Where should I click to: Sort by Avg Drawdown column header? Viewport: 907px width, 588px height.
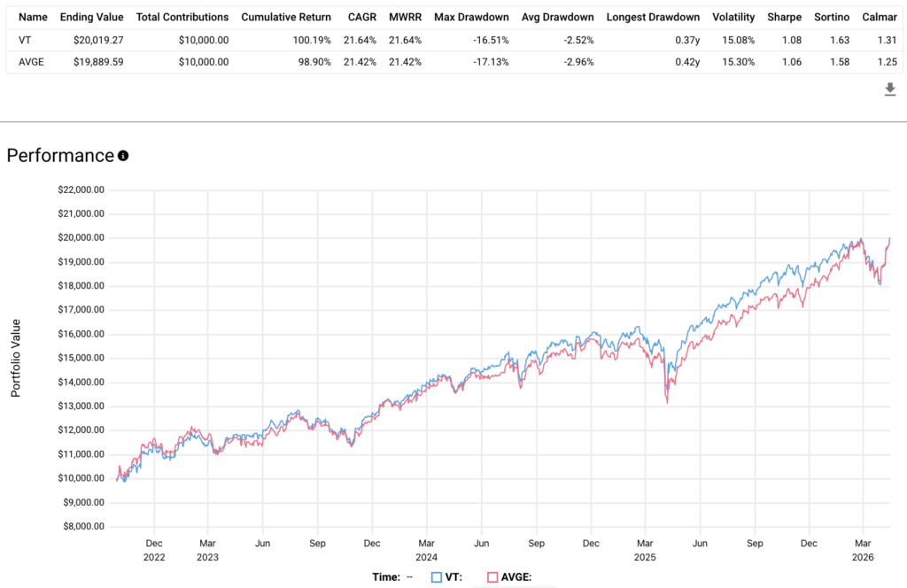tap(558, 18)
